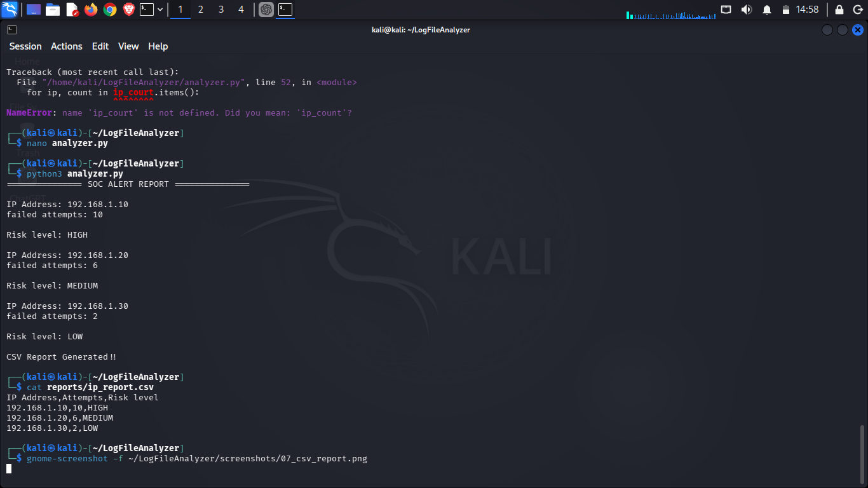Viewport: 868px width, 488px height.
Task: Lock the screen with the padlock icon
Action: pyautogui.click(x=839, y=10)
